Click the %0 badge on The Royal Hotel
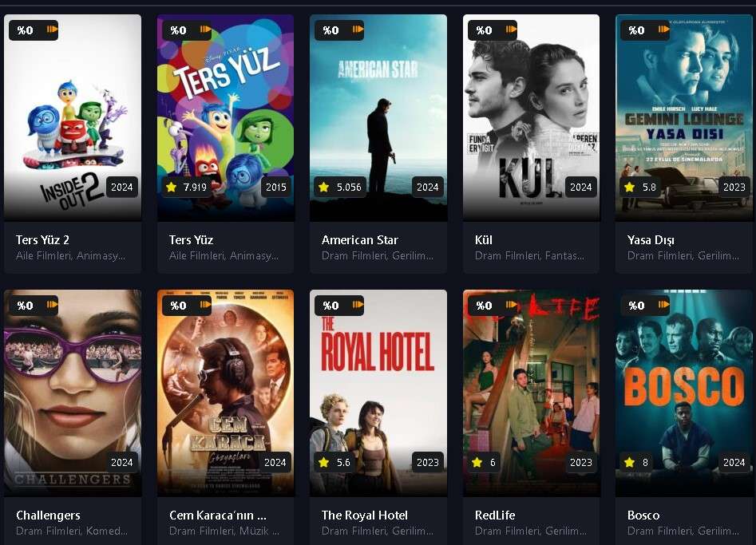 (331, 305)
